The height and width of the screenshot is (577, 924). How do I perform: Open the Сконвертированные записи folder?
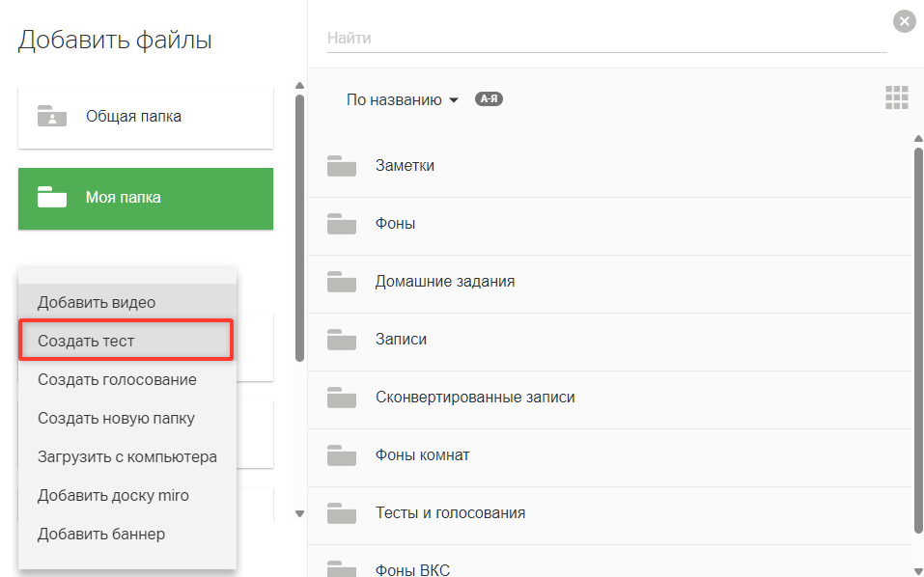(x=610, y=398)
